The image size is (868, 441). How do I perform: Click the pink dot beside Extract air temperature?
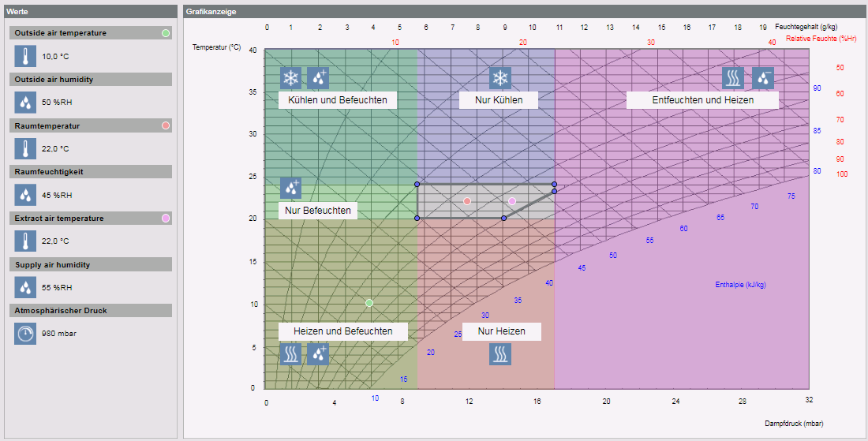166,218
